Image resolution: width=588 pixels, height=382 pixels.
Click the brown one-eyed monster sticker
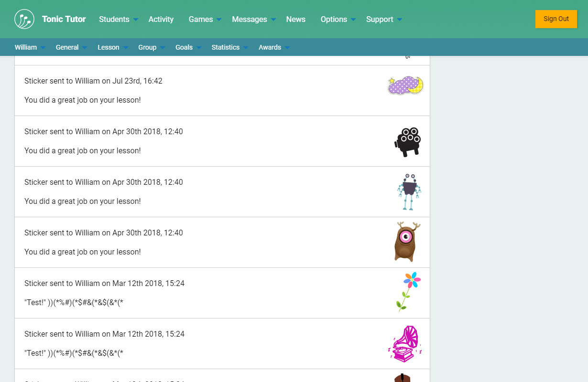[x=407, y=242]
